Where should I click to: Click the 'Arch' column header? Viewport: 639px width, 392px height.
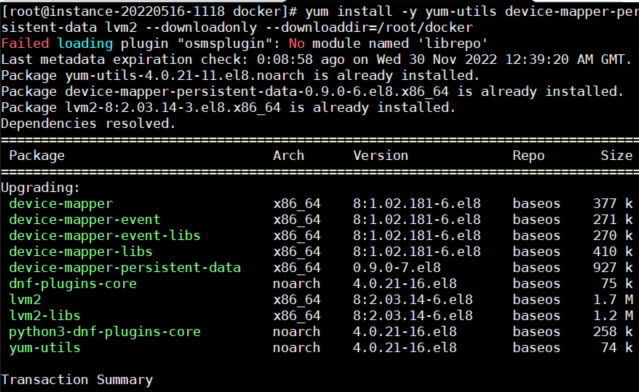click(x=289, y=155)
